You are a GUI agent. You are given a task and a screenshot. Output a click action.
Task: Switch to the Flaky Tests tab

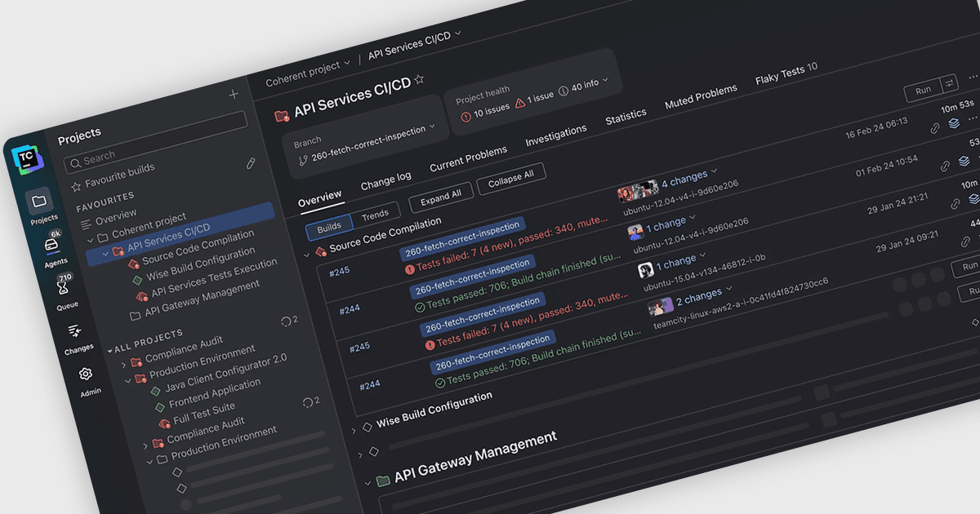pyautogui.click(x=786, y=74)
